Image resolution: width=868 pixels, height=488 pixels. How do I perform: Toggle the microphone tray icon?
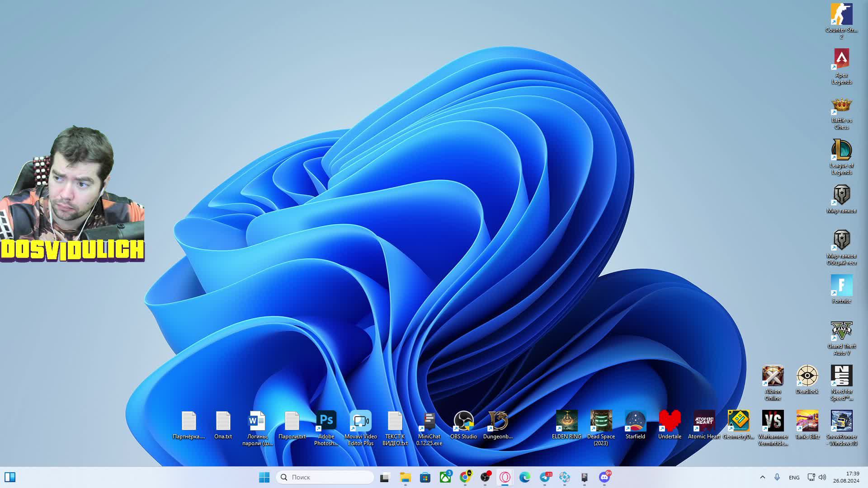[777, 477]
